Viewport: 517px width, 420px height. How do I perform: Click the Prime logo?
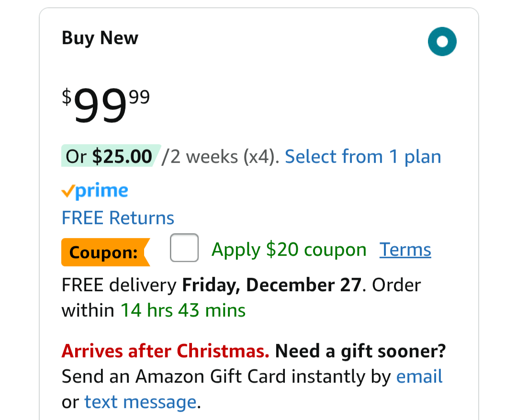pyautogui.click(x=95, y=191)
